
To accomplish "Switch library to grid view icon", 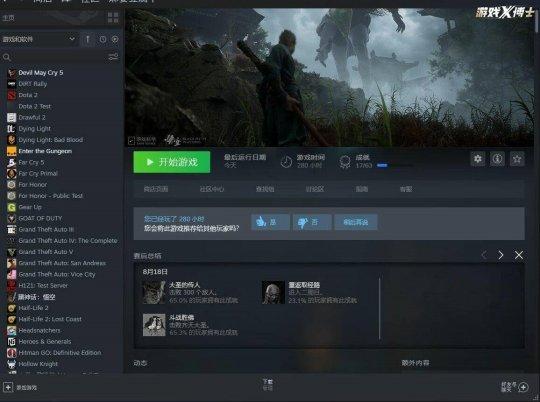I will (113, 17).
